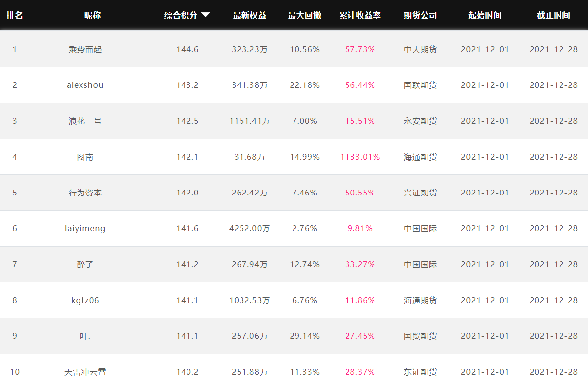The height and width of the screenshot is (388, 588).
Task: Click the equity value 323.23万
Action: point(249,49)
